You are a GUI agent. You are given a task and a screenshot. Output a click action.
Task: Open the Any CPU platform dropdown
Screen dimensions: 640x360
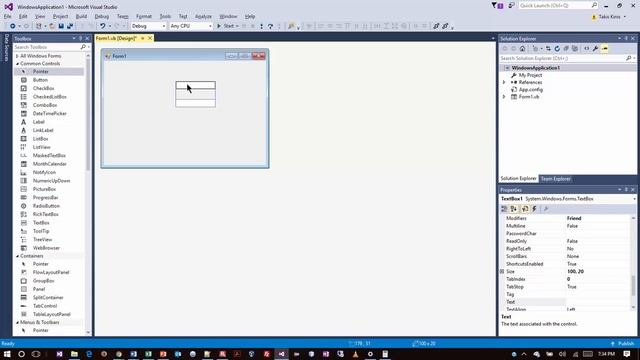pyautogui.click(x=191, y=26)
